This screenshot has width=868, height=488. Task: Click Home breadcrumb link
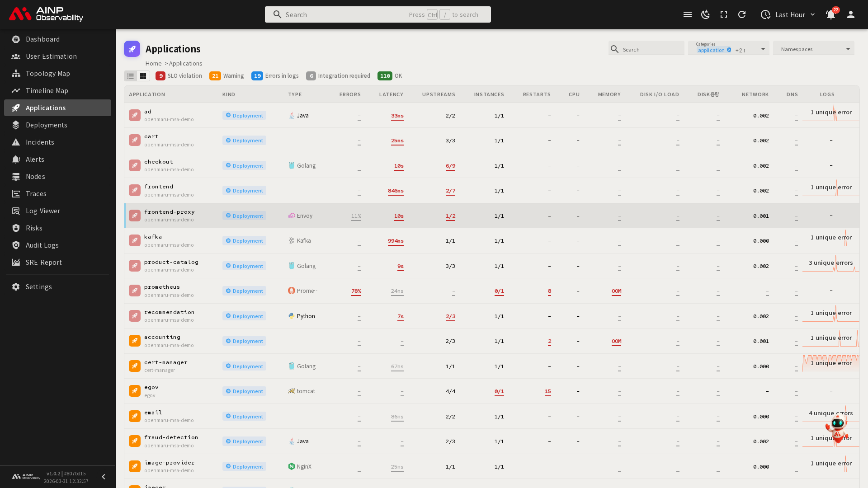(153, 63)
